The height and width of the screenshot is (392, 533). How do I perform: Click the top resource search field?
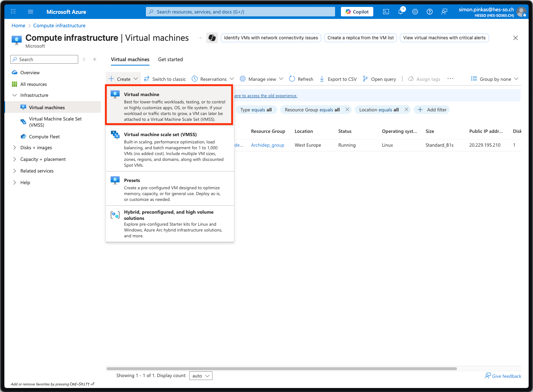(240, 12)
